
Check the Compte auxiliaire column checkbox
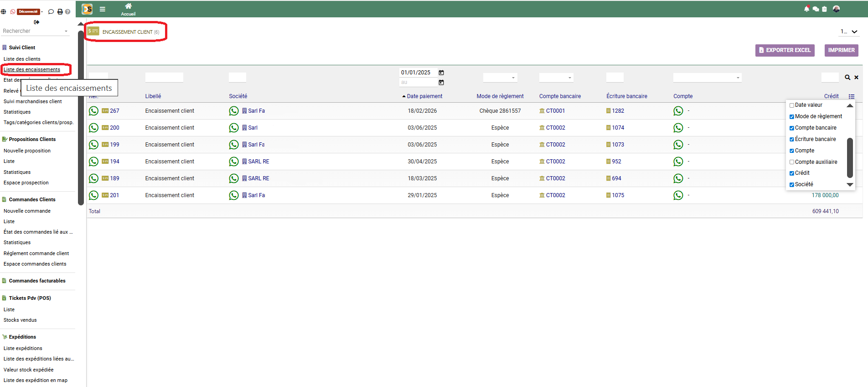792,162
